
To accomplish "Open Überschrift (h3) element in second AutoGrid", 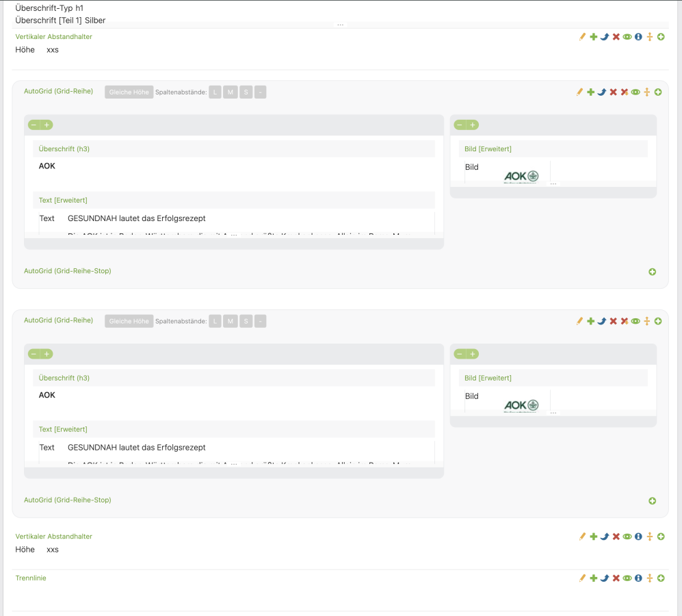I will (x=64, y=378).
